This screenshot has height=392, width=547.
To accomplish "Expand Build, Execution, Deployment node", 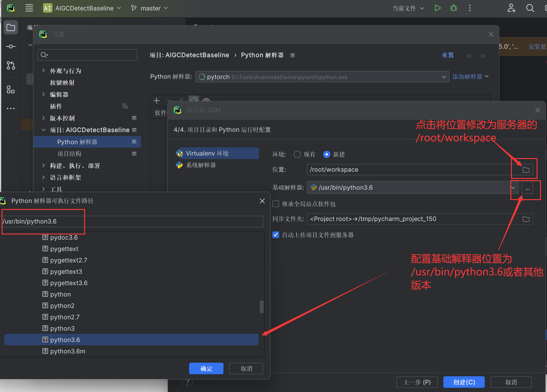I will [44, 165].
